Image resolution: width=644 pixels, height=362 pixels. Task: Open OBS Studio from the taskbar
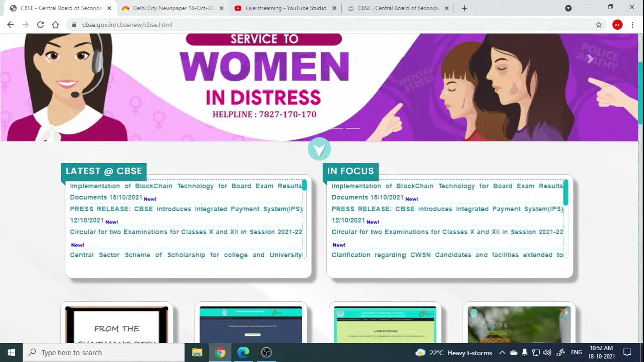point(267,353)
